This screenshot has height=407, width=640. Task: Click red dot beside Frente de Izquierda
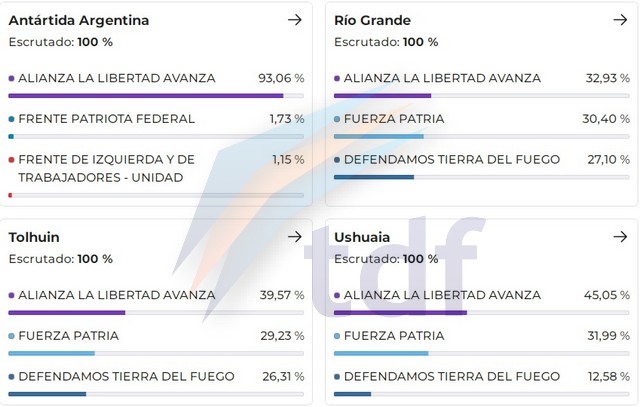(x=11, y=160)
